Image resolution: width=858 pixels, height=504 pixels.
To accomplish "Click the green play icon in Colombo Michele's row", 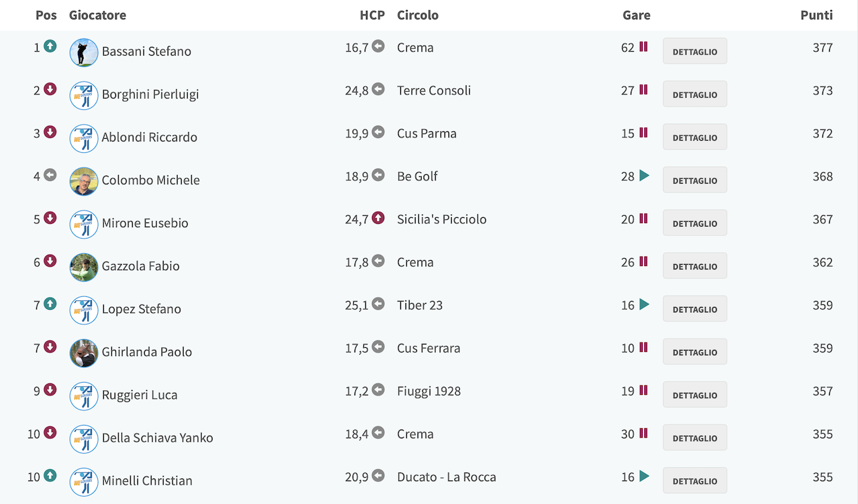I will point(644,176).
